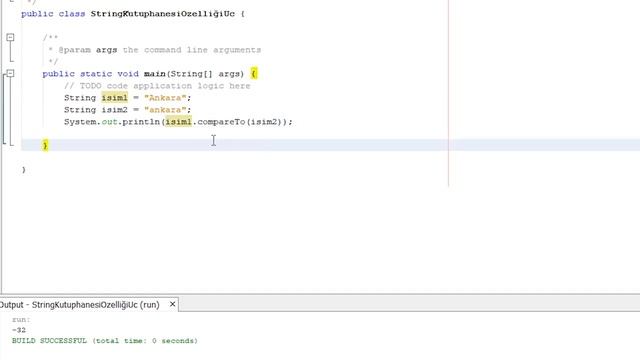Click the run: output line
The height and width of the screenshot is (360, 640).
click(x=21, y=320)
